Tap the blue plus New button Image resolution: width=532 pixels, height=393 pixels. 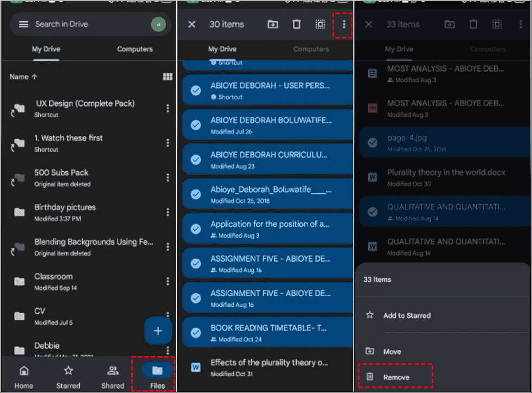coord(158,331)
